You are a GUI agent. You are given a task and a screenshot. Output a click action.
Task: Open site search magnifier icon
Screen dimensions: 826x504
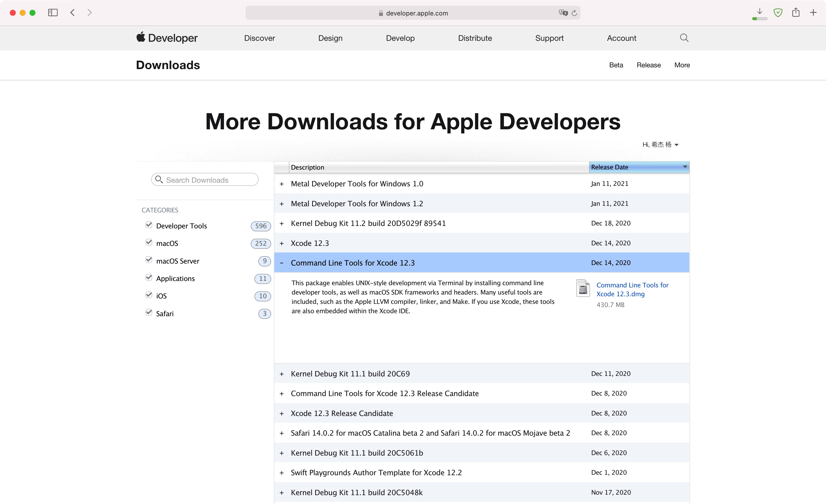point(684,38)
